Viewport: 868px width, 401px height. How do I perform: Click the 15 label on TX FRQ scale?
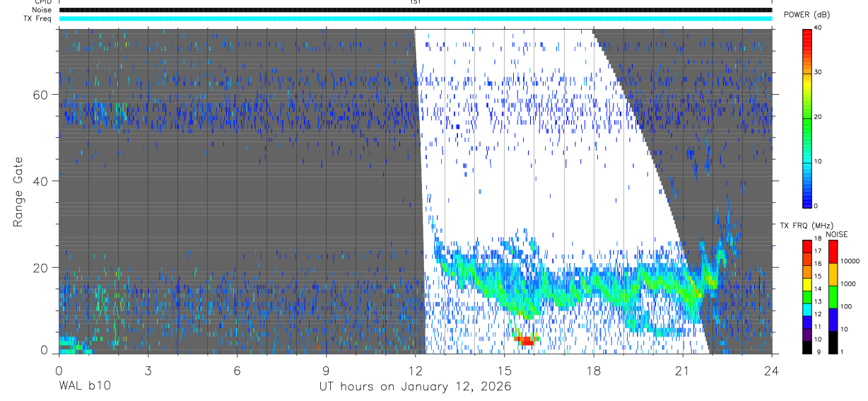[817, 277]
